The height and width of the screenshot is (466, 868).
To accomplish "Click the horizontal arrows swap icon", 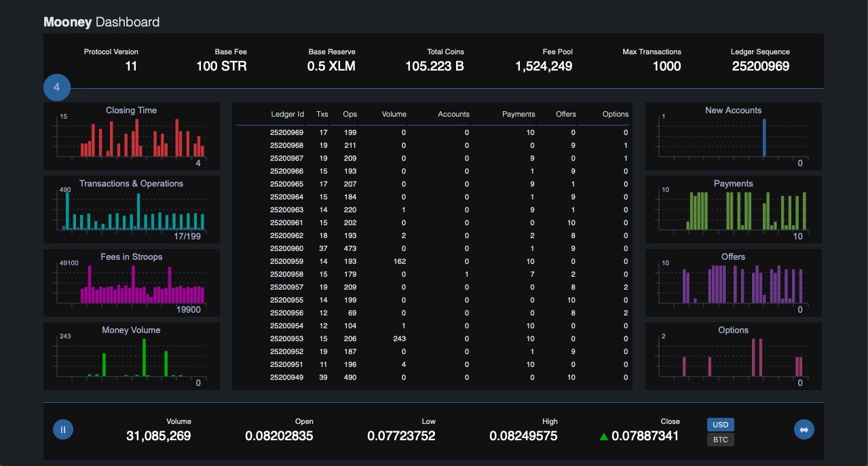I will tap(804, 429).
